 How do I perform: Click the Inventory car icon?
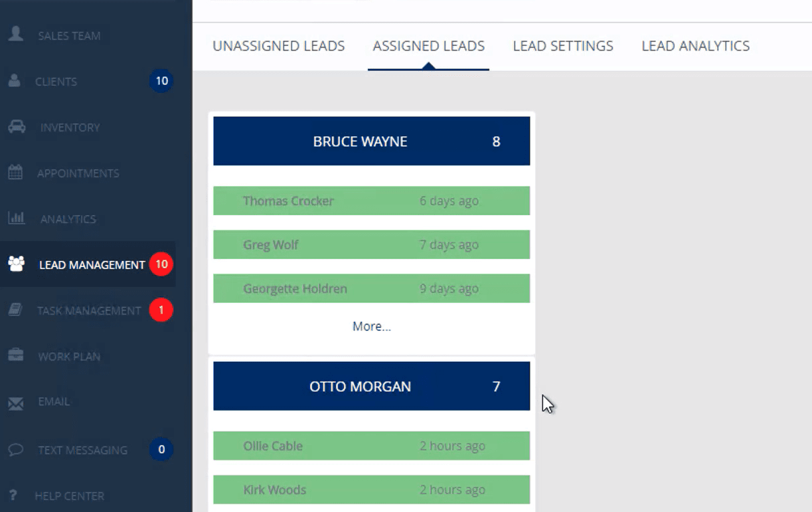tap(15, 127)
